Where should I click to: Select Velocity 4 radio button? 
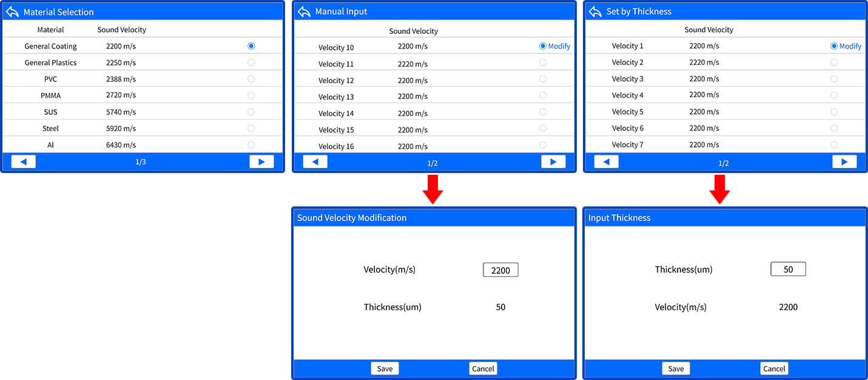tap(833, 95)
